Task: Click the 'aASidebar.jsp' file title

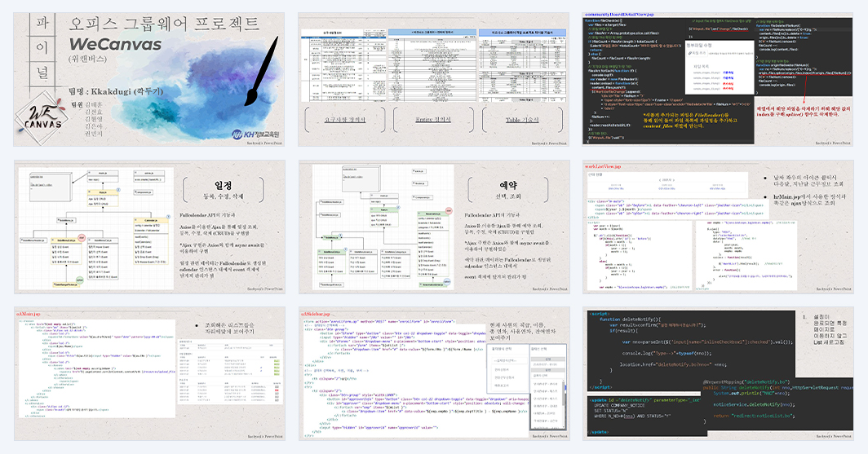Action: click(x=317, y=314)
